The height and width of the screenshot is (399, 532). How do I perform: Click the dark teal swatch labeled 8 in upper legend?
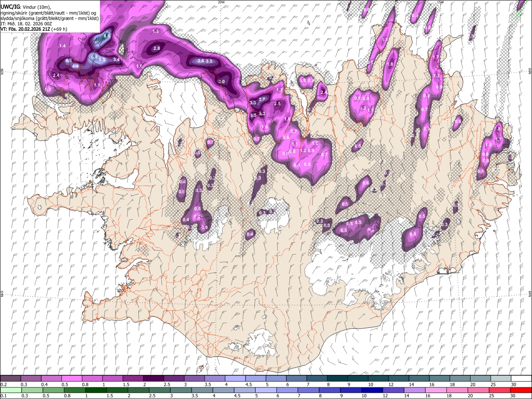point(337,378)
